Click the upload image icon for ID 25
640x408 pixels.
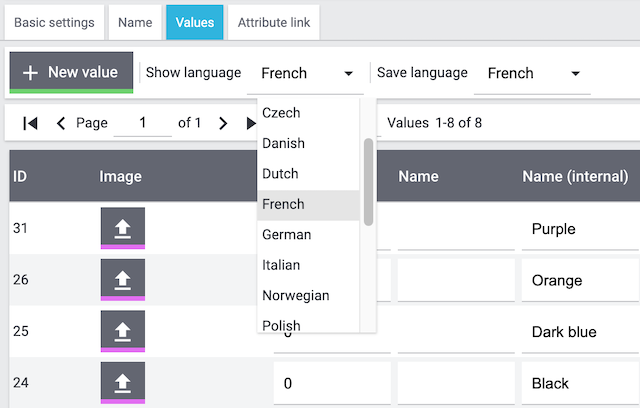[122, 331]
